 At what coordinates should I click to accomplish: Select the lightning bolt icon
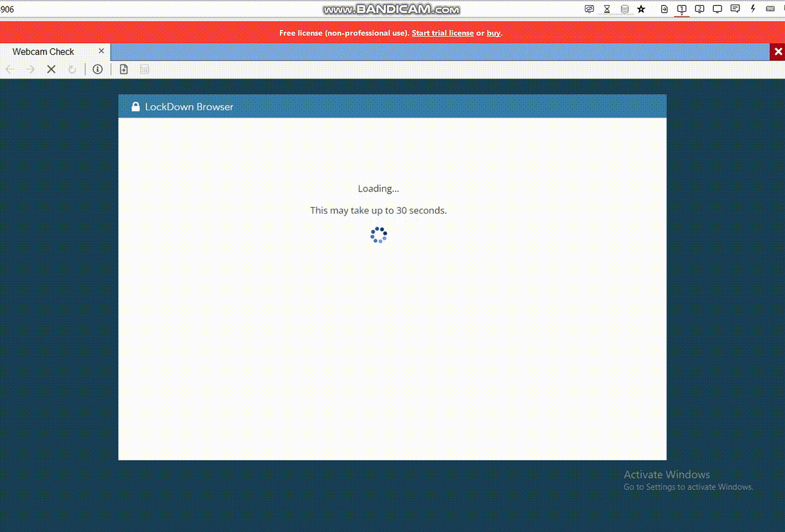pyautogui.click(x=753, y=8)
